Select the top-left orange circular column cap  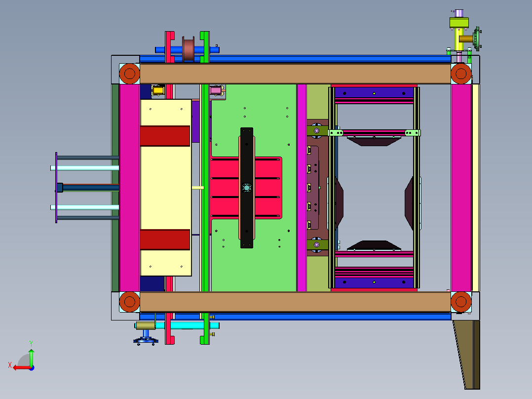click(x=130, y=74)
